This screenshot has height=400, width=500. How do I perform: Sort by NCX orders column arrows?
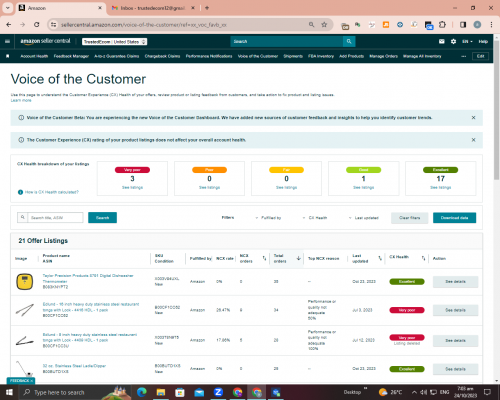264,258
